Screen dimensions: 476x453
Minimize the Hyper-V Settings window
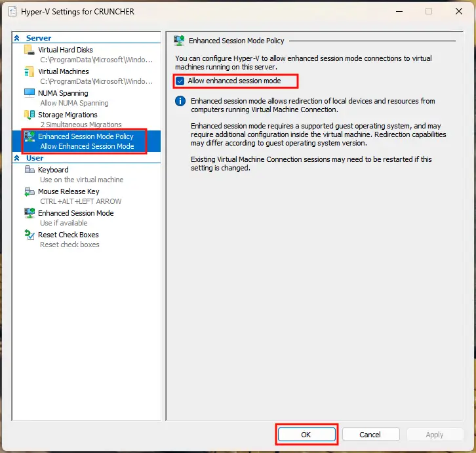tap(399, 12)
